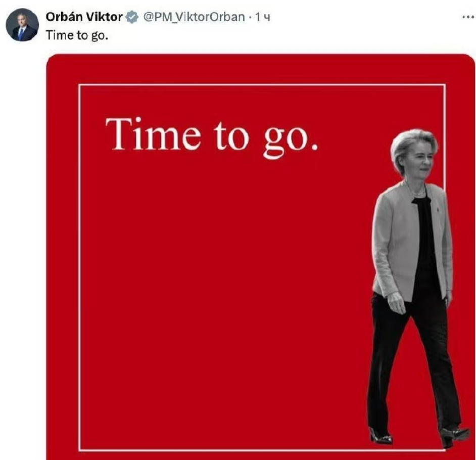Image resolution: width=476 pixels, height=460 pixels.
Task: Click the woman's black heeled shoes
Action: 379,437
